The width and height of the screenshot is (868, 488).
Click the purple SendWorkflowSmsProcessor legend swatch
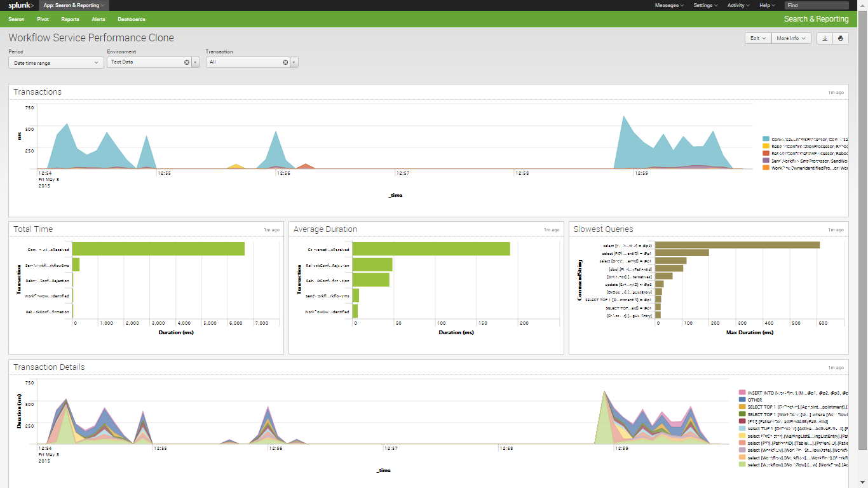click(x=766, y=161)
